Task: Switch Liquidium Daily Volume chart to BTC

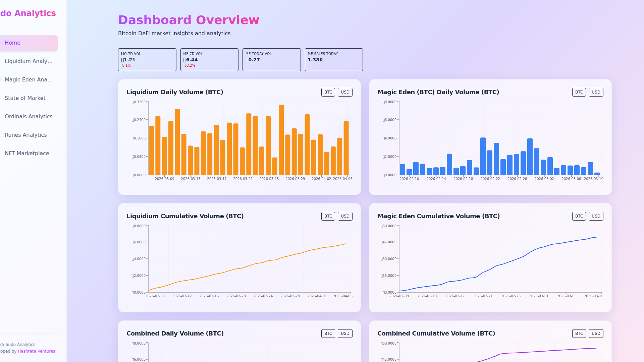Action: pos(328,92)
